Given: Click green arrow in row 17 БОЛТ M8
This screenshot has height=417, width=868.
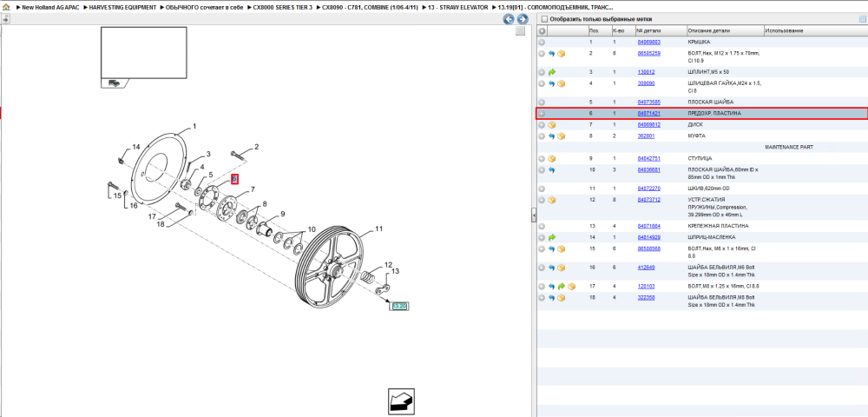Looking at the screenshot, I should coord(561,287).
